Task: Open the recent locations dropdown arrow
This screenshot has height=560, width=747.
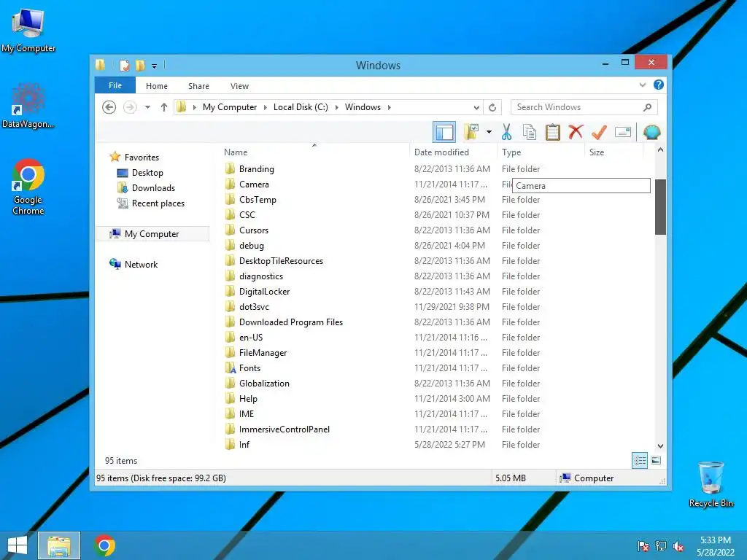Action: 147,107
